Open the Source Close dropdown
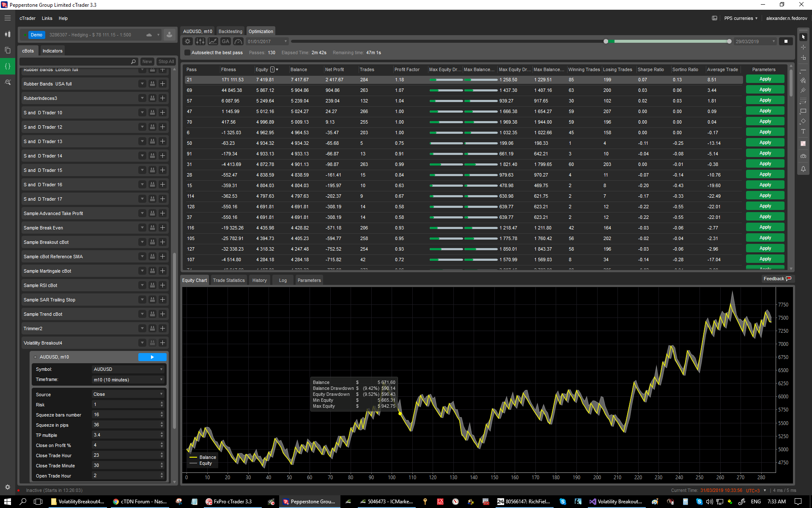Viewport: 812px width, 508px height. [x=128, y=394]
